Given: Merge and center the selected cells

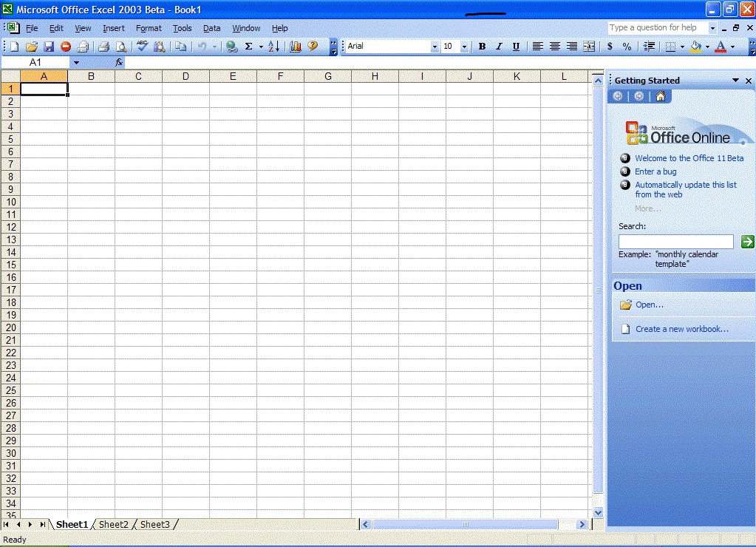Looking at the screenshot, I should coord(588,46).
